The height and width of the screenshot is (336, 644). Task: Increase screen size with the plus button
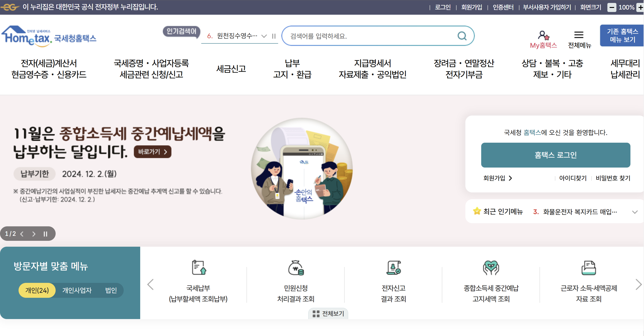[x=641, y=7]
